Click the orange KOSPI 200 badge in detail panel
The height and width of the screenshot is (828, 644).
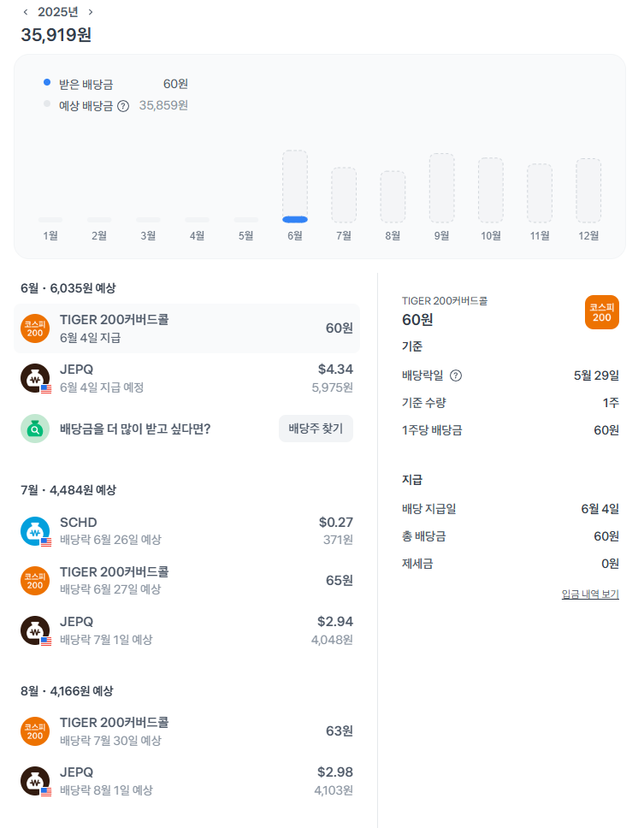[x=602, y=312]
